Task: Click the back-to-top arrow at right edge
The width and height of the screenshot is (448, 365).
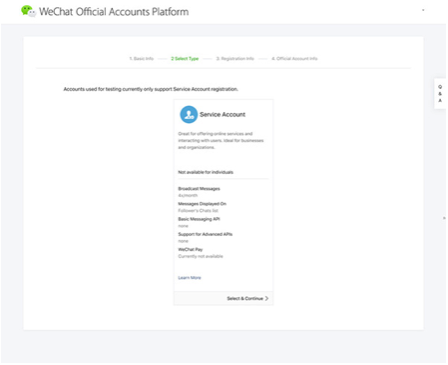Action: click(444, 218)
